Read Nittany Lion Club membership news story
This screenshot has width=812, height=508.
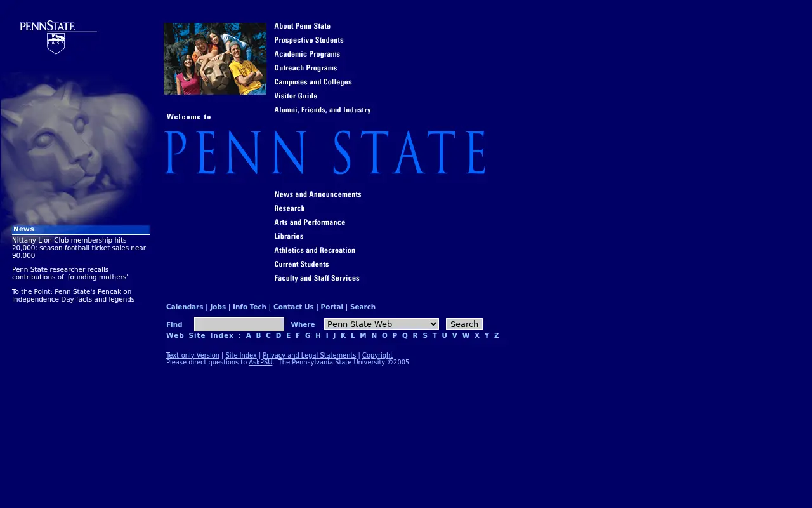[79, 248]
